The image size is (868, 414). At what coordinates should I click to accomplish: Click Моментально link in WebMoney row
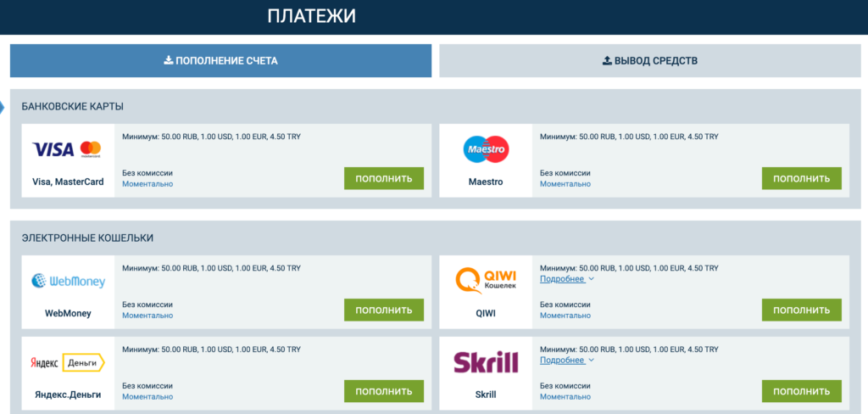pyautogui.click(x=147, y=316)
